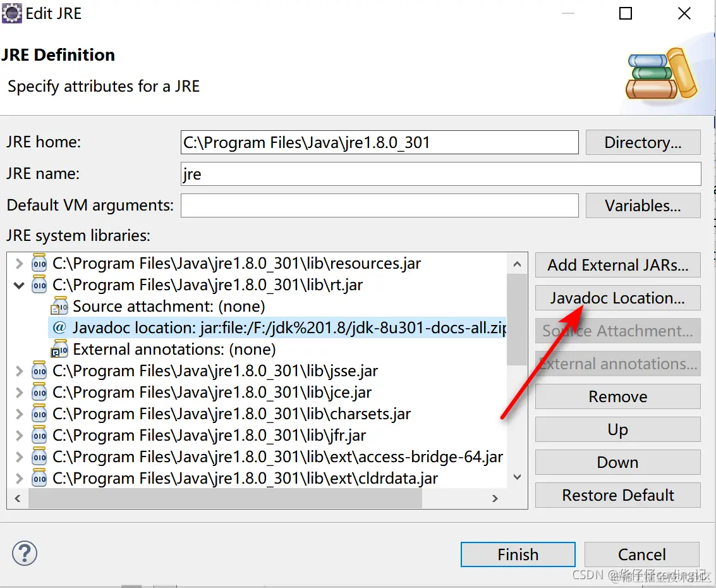Click the vertical scrollbar thumb

click(518, 319)
